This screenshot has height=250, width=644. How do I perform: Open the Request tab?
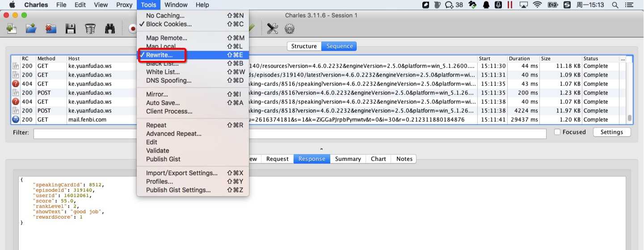pos(277,159)
